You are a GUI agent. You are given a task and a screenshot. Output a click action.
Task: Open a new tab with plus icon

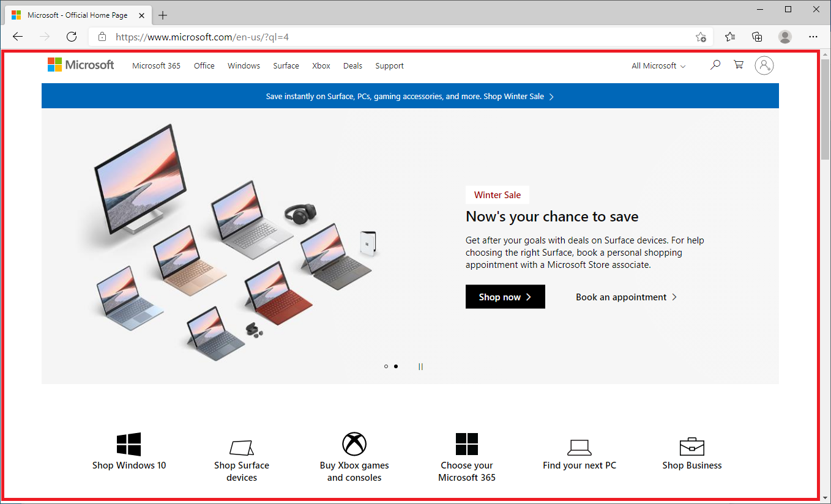(x=163, y=15)
